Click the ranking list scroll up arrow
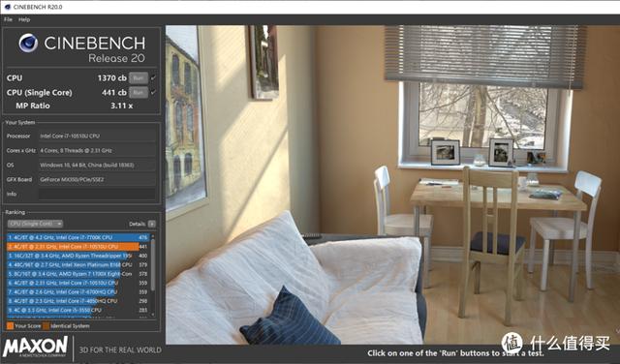620x364 pixels. (153, 236)
